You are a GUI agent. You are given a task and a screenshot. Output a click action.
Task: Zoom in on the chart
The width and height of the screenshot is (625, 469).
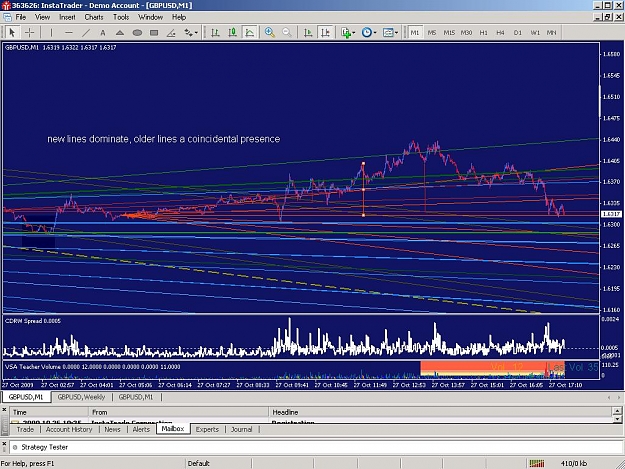(x=270, y=33)
